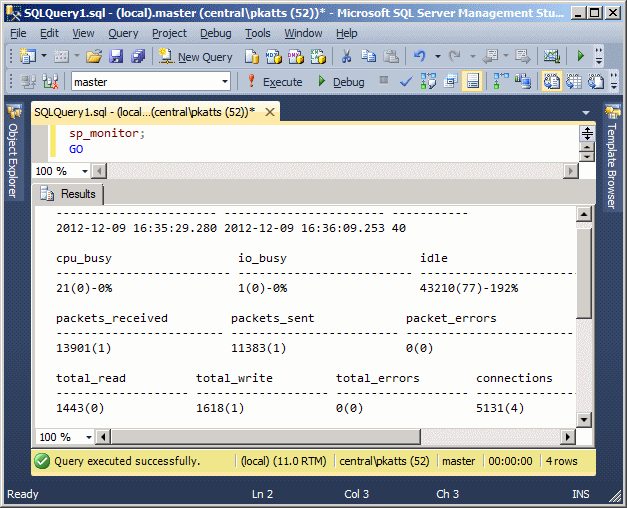Click the Copy icon
Screen dimensions: 627x508
coord(368,56)
